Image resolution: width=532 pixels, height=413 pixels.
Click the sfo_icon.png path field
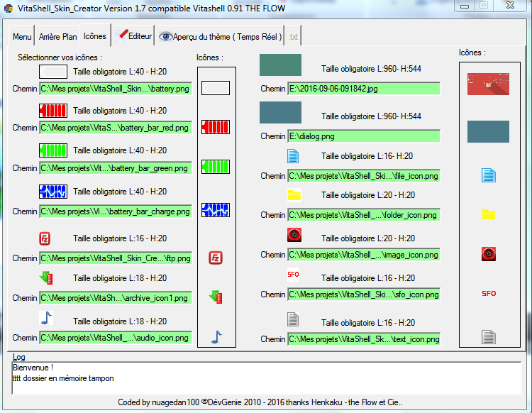pyautogui.click(x=364, y=294)
